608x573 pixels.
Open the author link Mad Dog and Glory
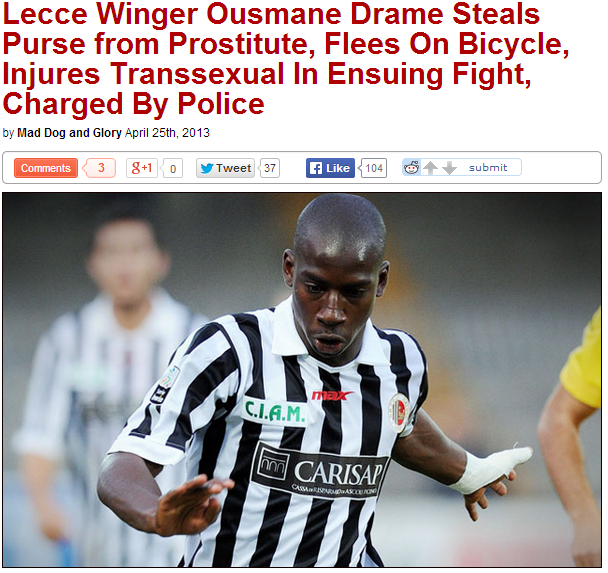click(x=69, y=133)
